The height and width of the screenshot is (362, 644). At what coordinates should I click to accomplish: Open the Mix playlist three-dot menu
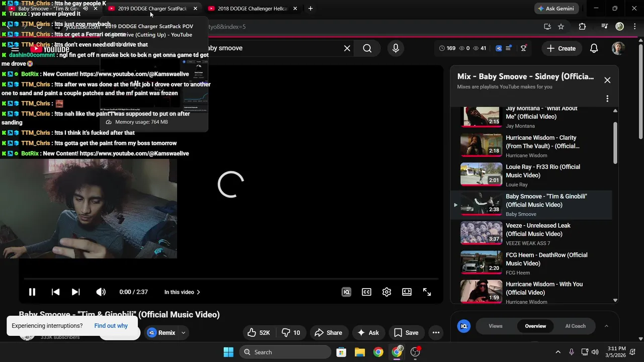pyautogui.click(x=607, y=99)
